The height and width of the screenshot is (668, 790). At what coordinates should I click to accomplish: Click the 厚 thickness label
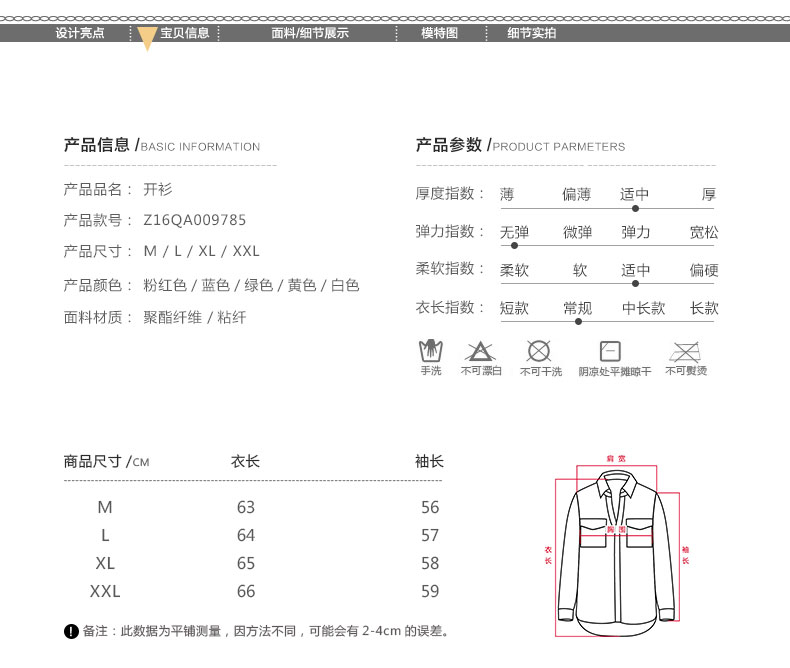(x=709, y=194)
